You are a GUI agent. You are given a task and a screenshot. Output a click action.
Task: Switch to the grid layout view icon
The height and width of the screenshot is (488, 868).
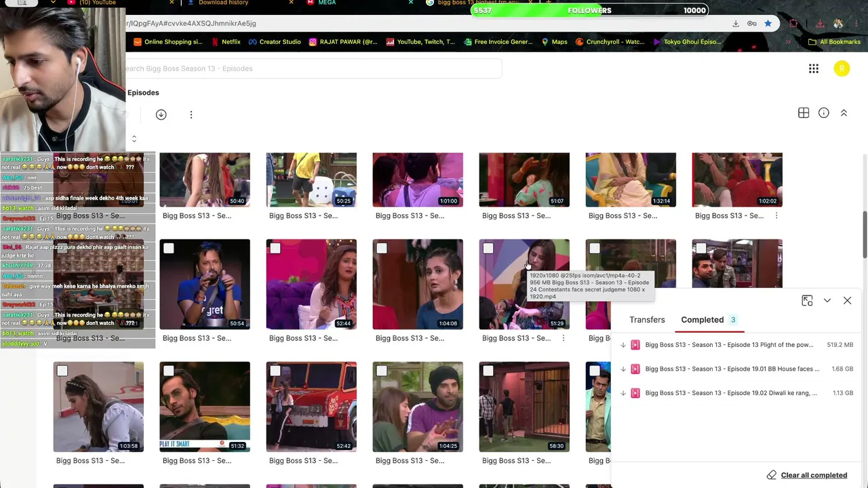[x=804, y=113]
